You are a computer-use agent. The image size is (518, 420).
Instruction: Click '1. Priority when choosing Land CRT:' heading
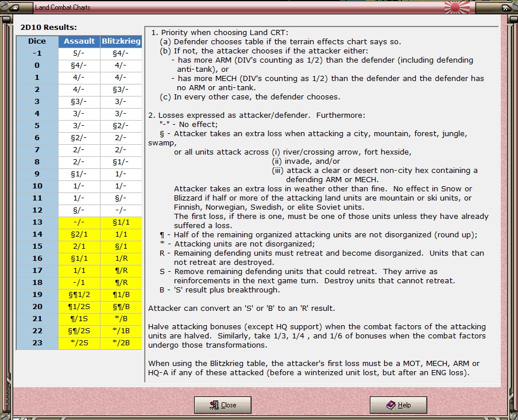[x=220, y=33]
